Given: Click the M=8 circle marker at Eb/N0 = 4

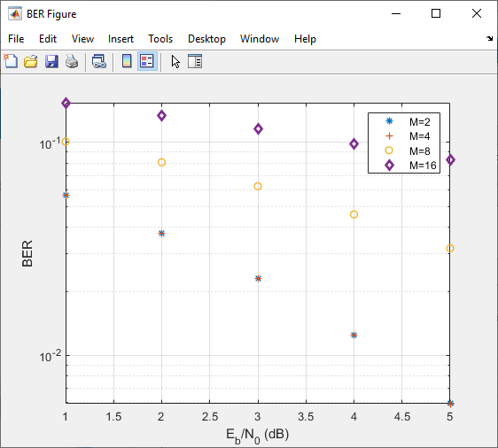Looking at the screenshot, I should (x=354, y=215).
